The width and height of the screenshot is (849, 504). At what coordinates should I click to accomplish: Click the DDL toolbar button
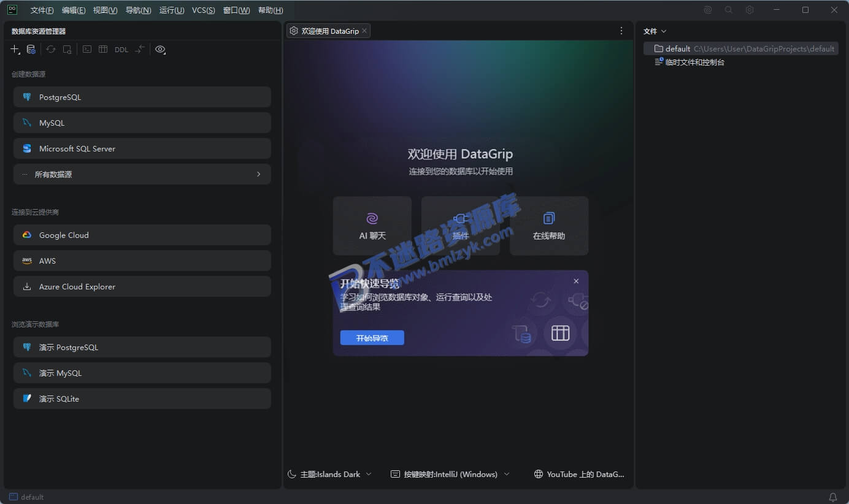click(x=121, y=50)
